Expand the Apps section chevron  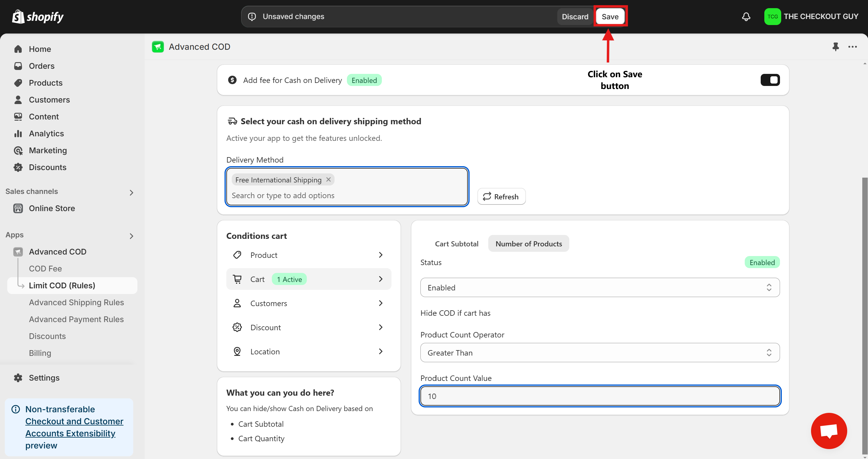(132, 236)
